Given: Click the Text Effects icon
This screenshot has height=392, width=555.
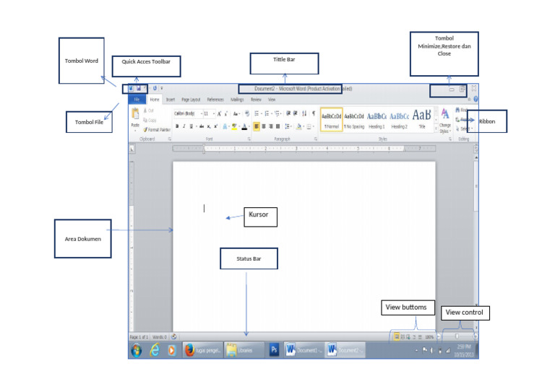Looking at the screenshot, I should click(225, 126).
